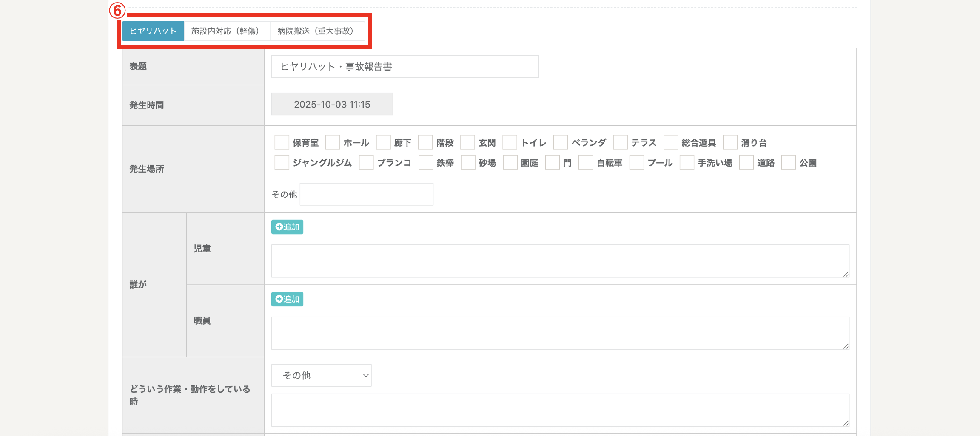Tick the 公園 checkbox
The width and height of the screenshot is (980, 436).
click(789, 162)
